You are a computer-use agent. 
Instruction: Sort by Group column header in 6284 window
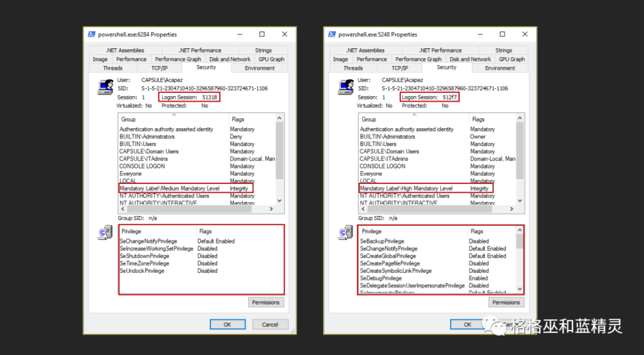click(x=174, y=119)
